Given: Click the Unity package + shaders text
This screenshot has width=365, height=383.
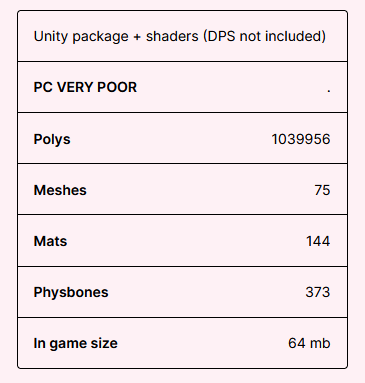Looking at the screenshot, I should pos(116,36).
